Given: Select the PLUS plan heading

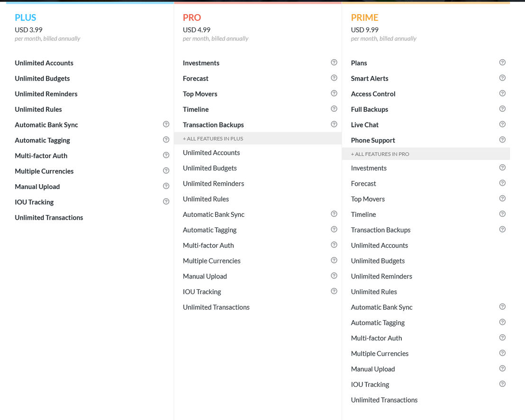Looking at the screenshot, I should click(x=26, y=18).
